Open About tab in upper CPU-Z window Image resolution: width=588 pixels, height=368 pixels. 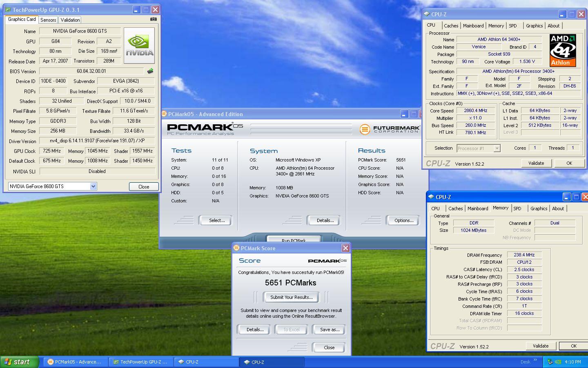coord(554,26)
